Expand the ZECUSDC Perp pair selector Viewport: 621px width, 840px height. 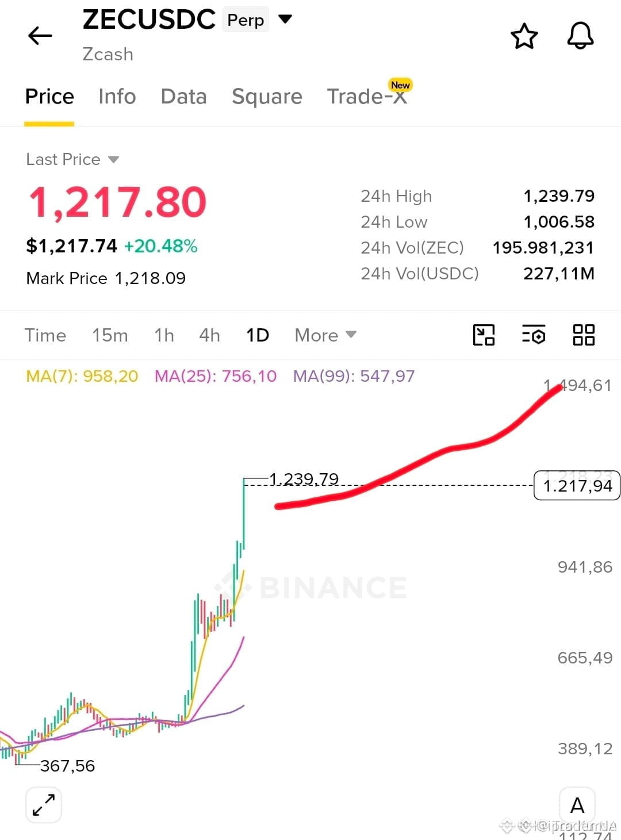(x=285, y=19)
